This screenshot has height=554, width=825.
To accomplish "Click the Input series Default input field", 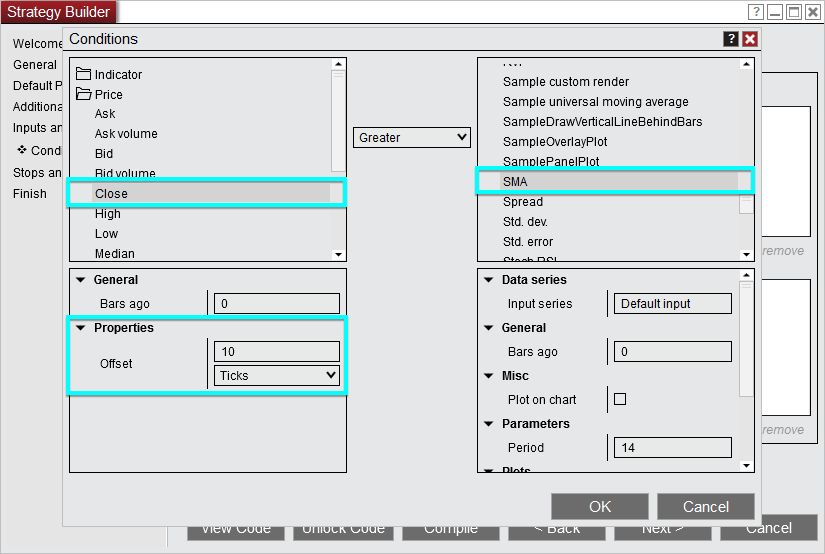I will pyautogui.click(x=672, y=304).
